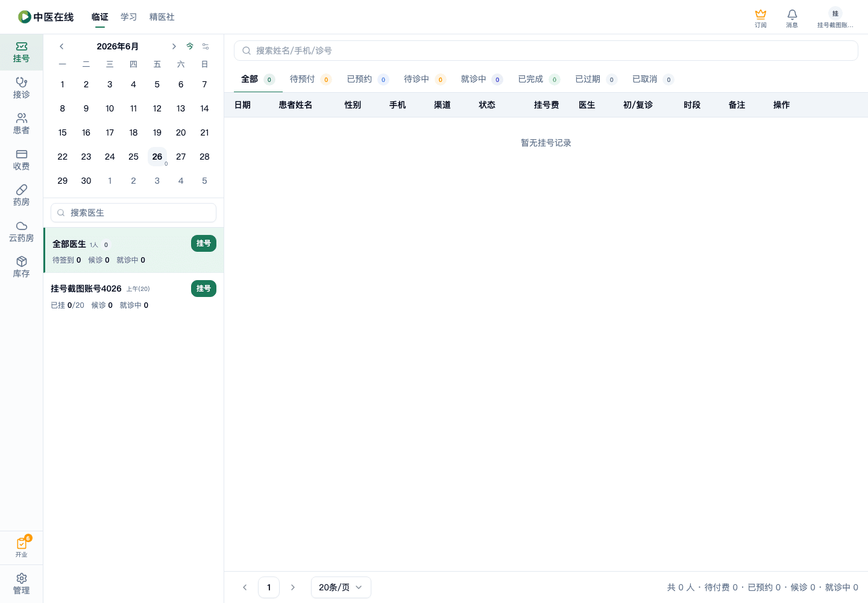Click the 患者姓名 column header

[x=295, y=105]
